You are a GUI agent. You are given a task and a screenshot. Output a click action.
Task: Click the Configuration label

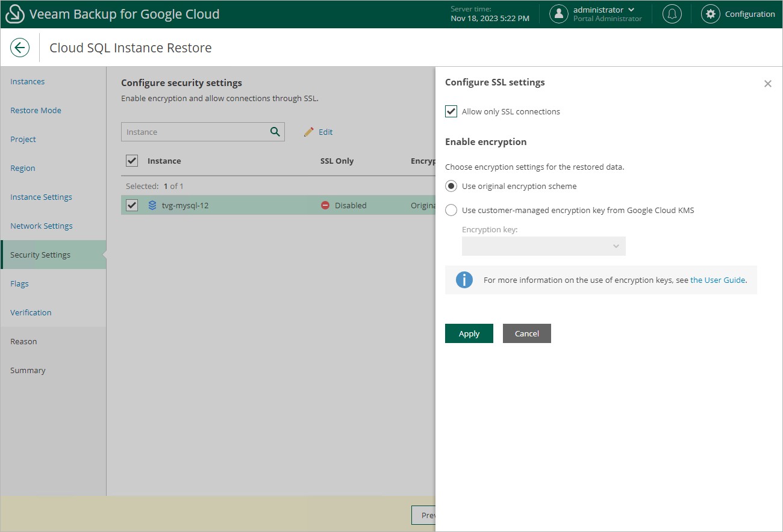pos(750,14)
